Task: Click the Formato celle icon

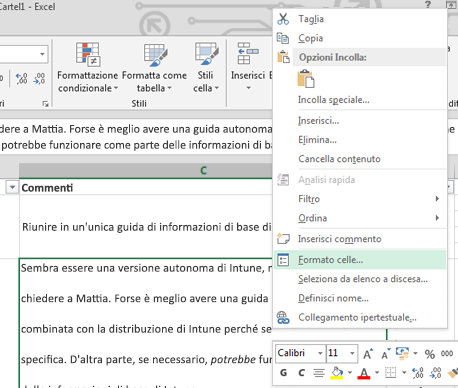Action: tap(283, 260)
